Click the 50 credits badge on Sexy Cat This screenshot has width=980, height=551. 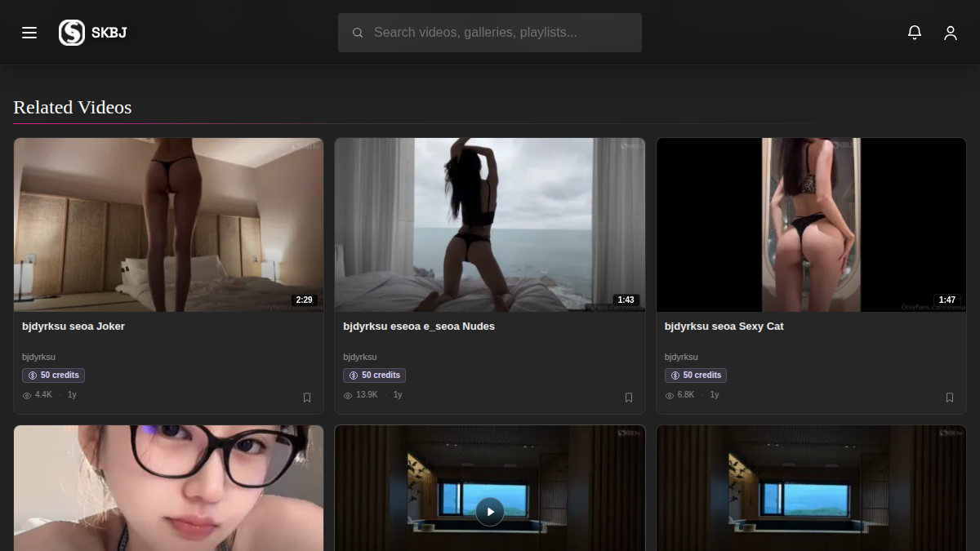(696, 375)
